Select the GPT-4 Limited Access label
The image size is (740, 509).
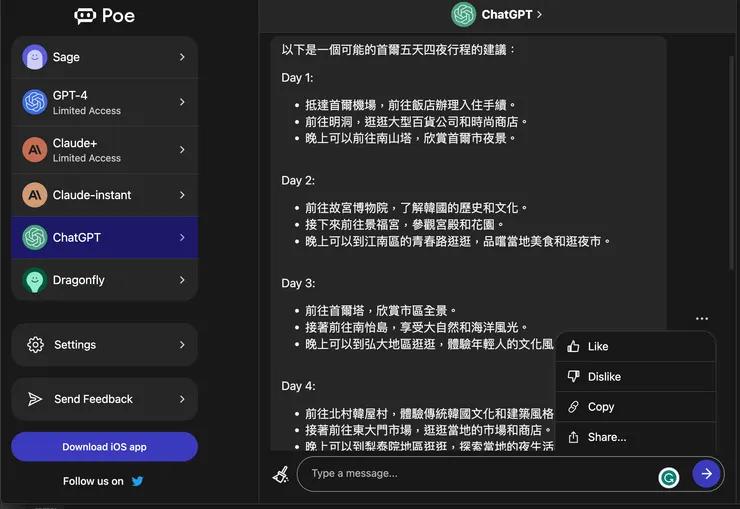click(87, 111)
